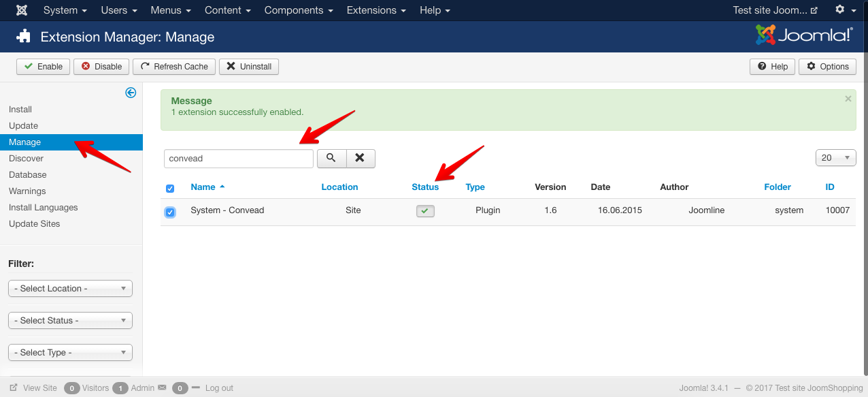Click the System - Convead name cell
The image size is (868, 397).
[x=227, y=210]
